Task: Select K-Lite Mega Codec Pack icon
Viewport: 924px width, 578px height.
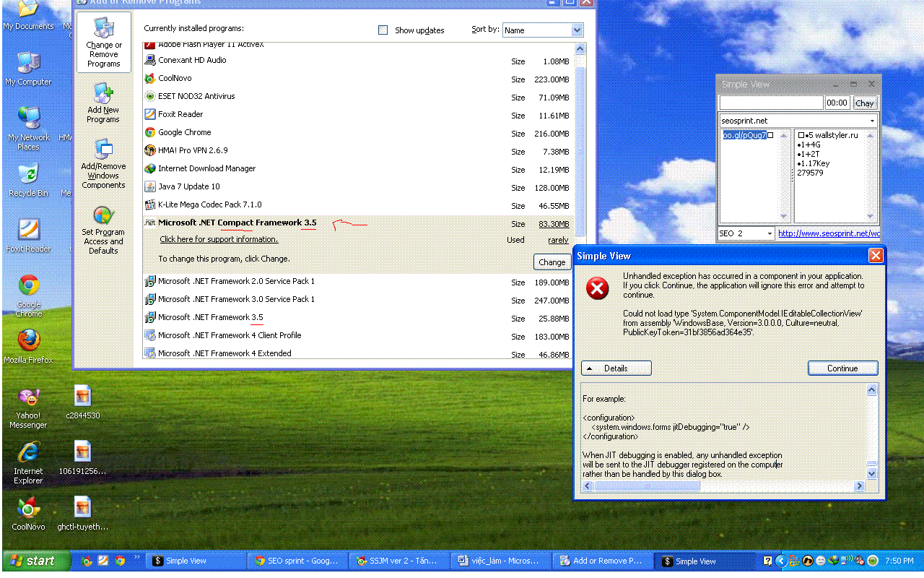Action: point(150,205)
